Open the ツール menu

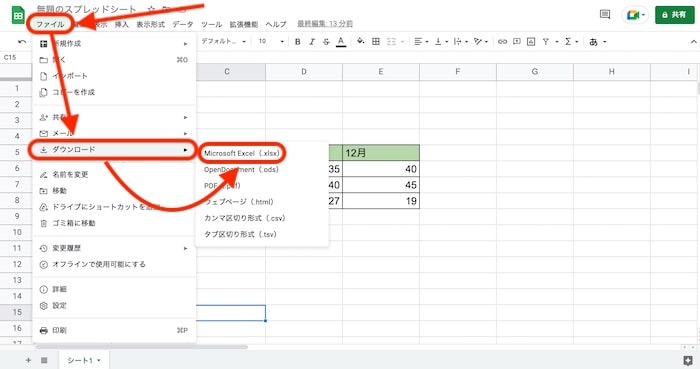pos(211,24)
